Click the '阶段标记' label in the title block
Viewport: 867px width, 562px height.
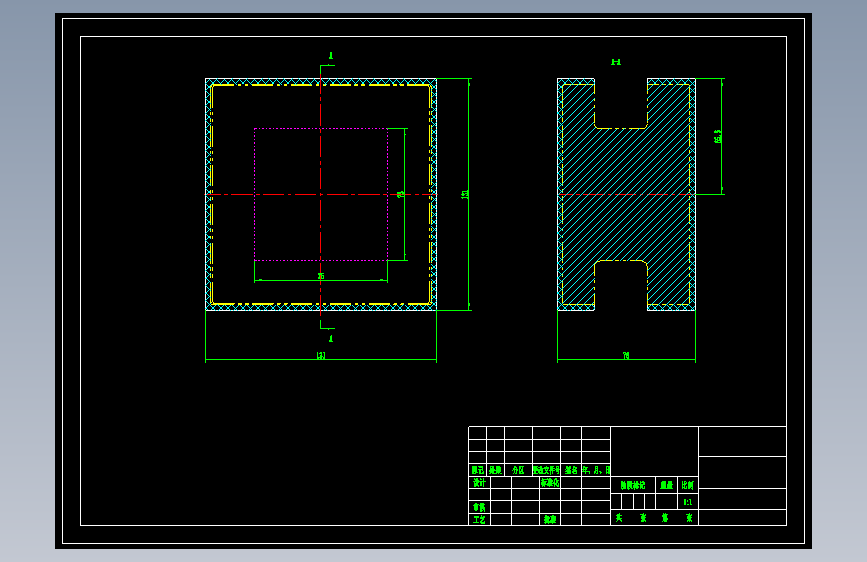[633, 485]
